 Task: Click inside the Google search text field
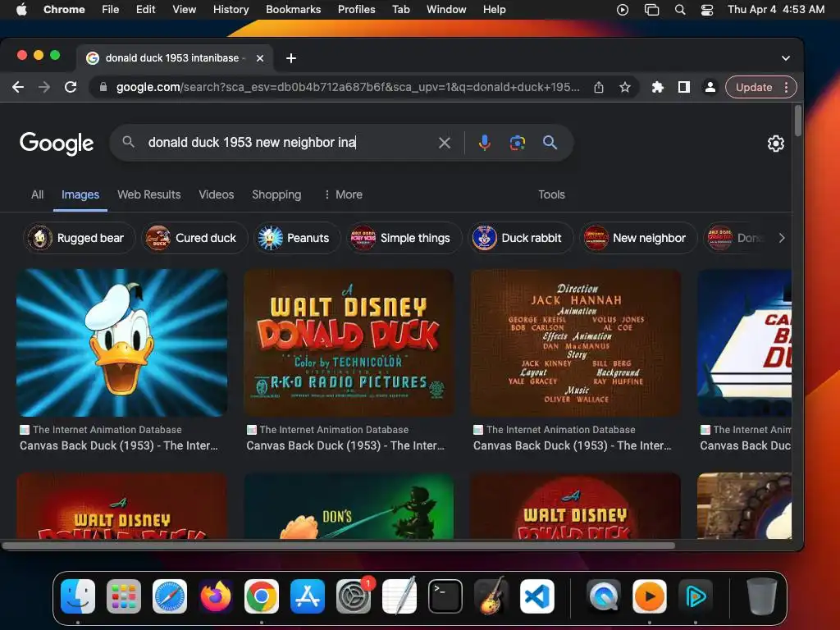click(x=290, y=143)
